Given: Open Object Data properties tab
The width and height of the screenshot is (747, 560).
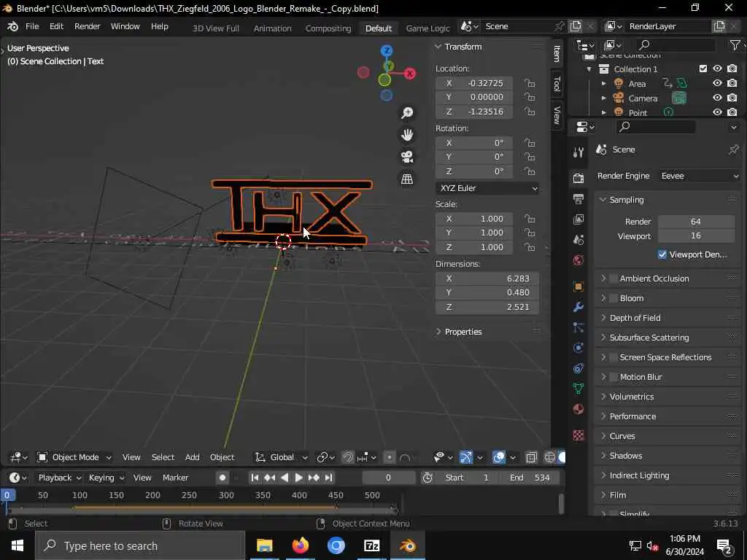Looking at the screenshot, I should (578, 389).
